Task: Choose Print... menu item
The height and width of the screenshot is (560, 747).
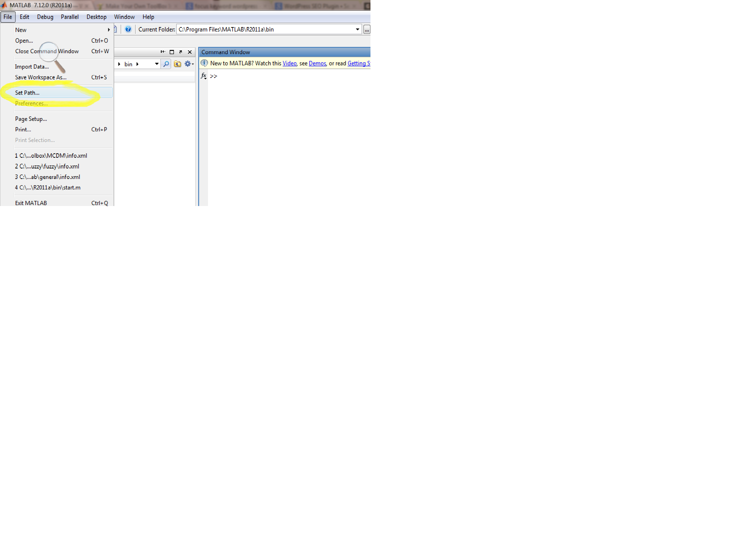Action: point(63,129)
